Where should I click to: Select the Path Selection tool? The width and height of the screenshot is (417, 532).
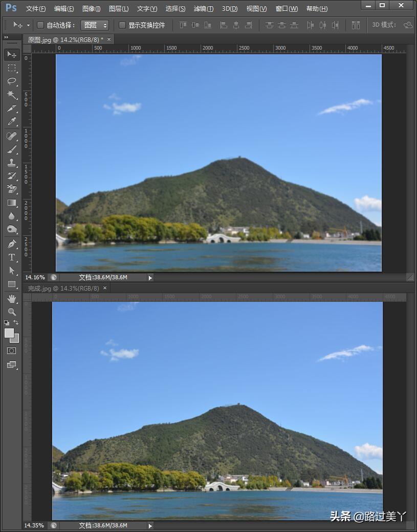point(12,271)
